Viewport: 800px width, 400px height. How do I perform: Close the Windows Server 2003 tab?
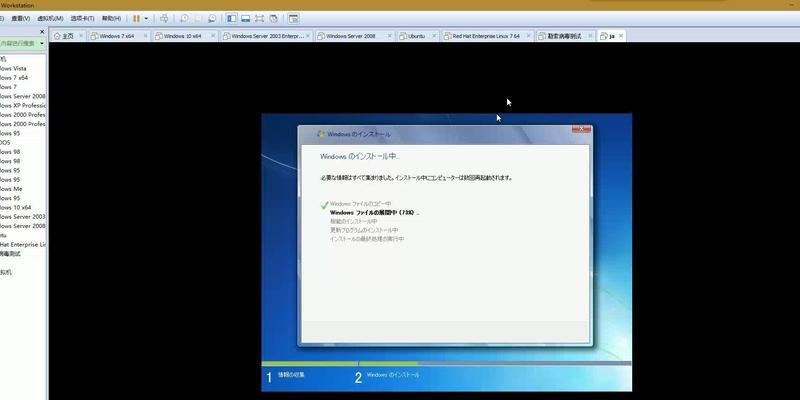click(309, 36)
